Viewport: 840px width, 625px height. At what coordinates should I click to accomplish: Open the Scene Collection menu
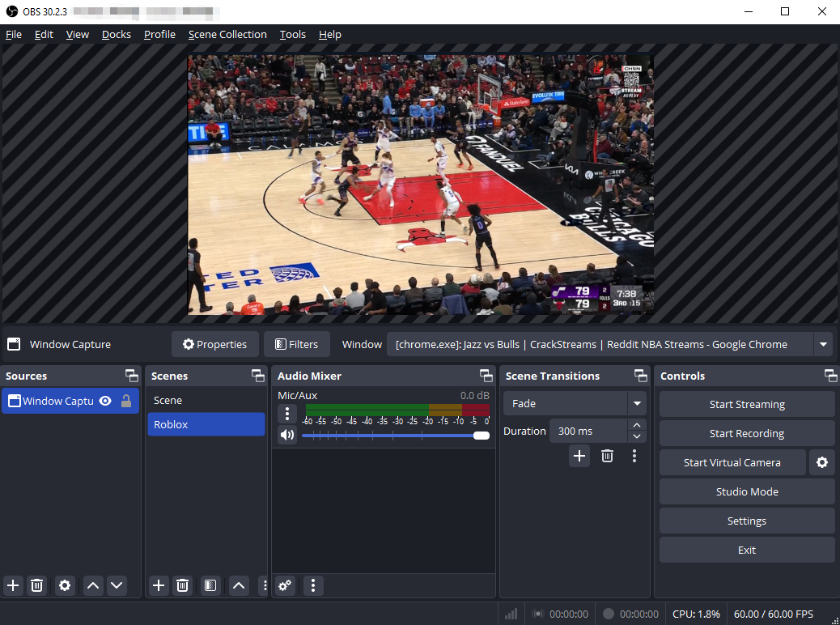227,34
